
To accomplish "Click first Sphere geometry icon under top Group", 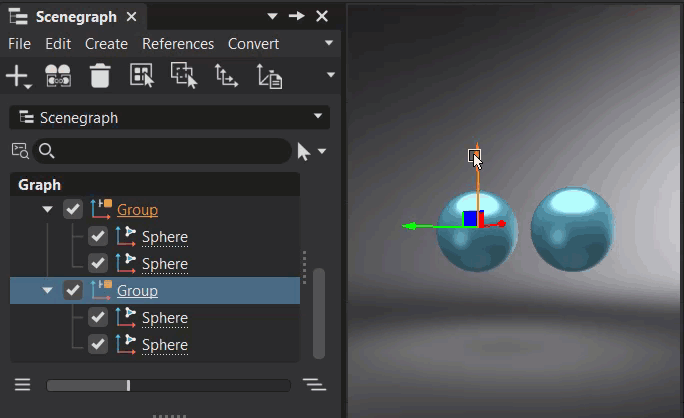I will click(x=126, y=236).
